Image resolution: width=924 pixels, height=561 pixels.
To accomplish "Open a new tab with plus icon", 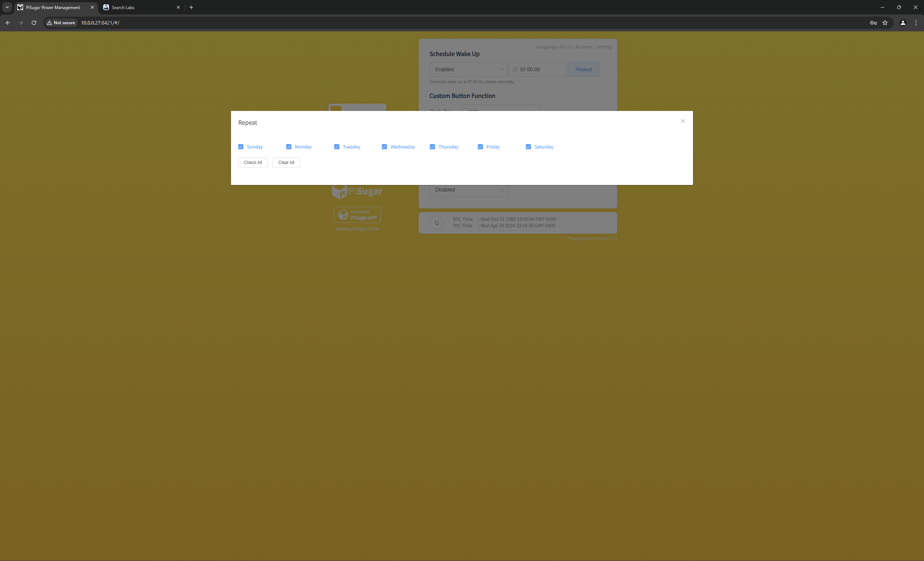I will coord(191,7).
